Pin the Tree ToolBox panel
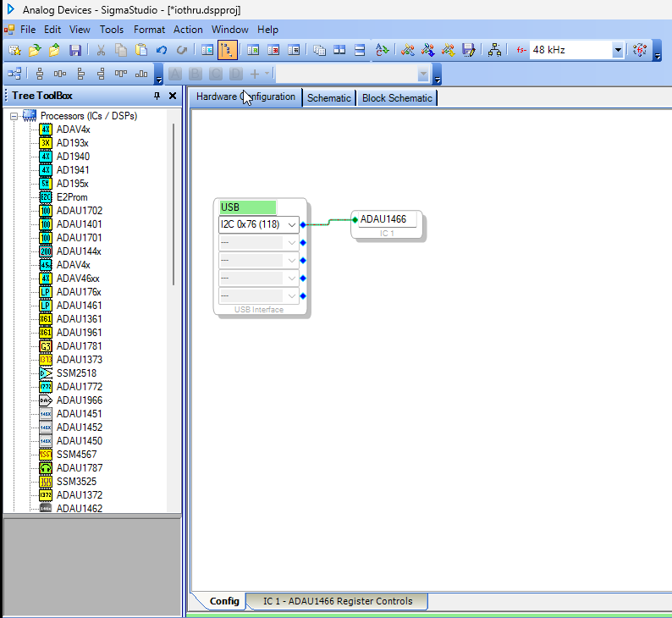Image resolution: width=672 pixels, height=618 pixels. (157, 96)
